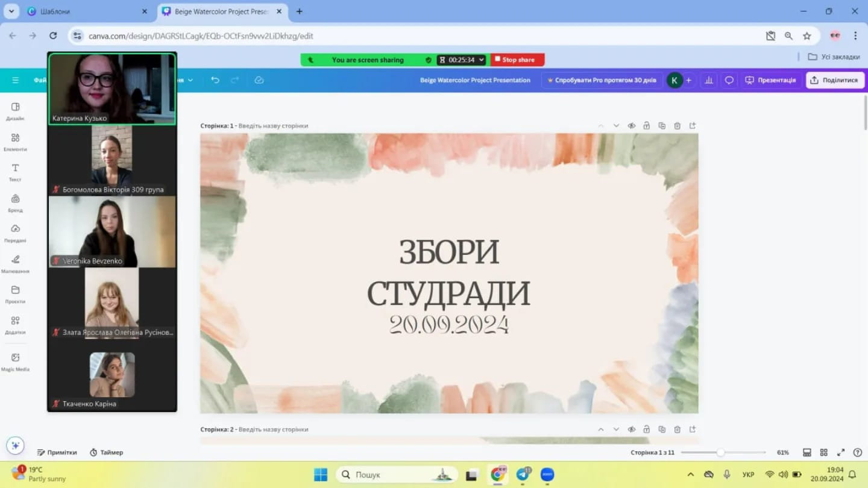Open the Малювання drawing tool
The image size is (868, 488).
coord(15,264)
